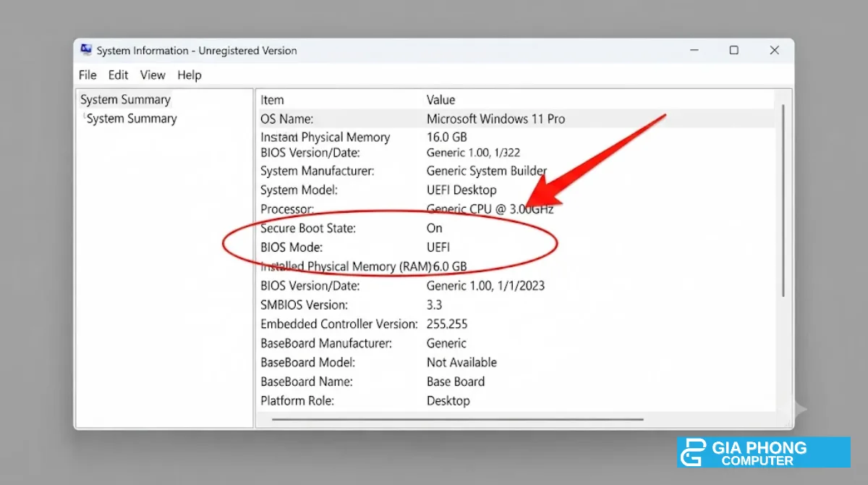Click the Value column header
The width and height of the screenshot is (868, 485).
441,100
